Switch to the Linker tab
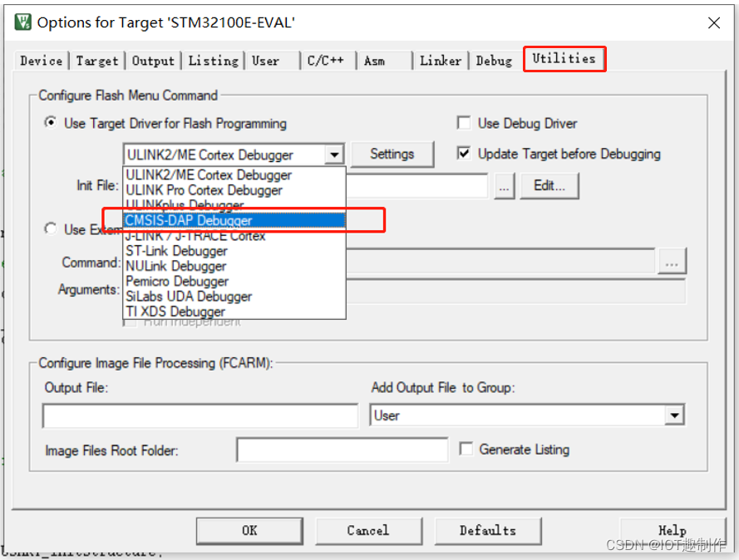The image size is (739, 560). [441, 61]
